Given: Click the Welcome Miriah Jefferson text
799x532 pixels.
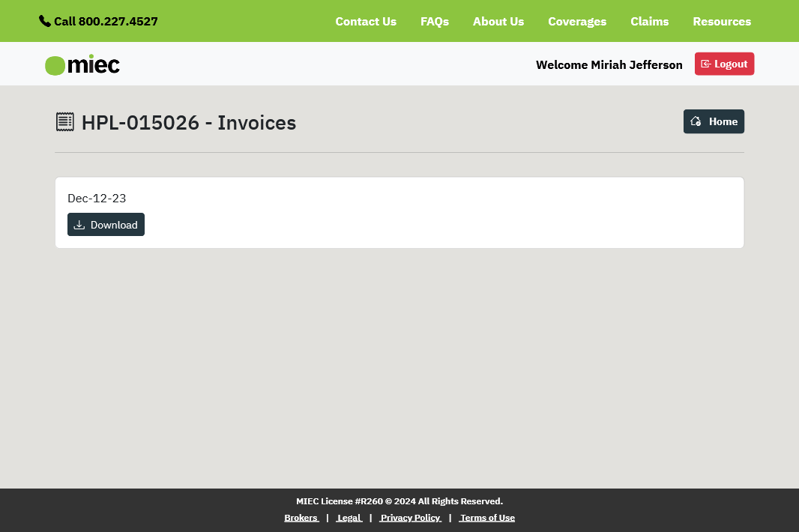Looking at the screenshot, I should 609,64.
